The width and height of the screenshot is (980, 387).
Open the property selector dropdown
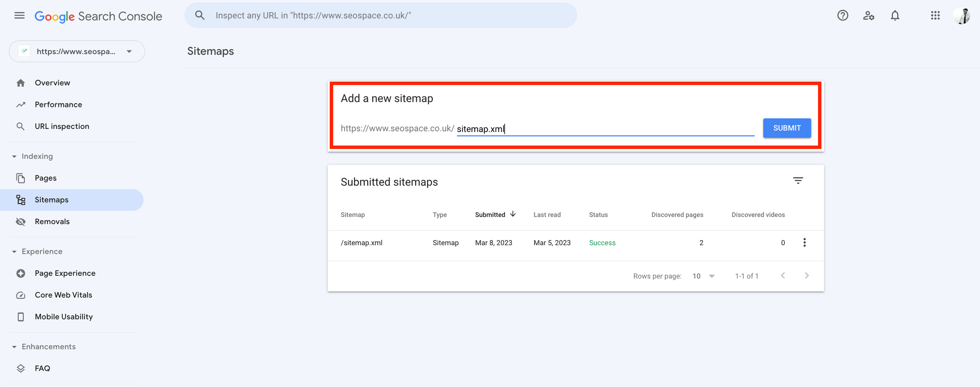(77, 51)
